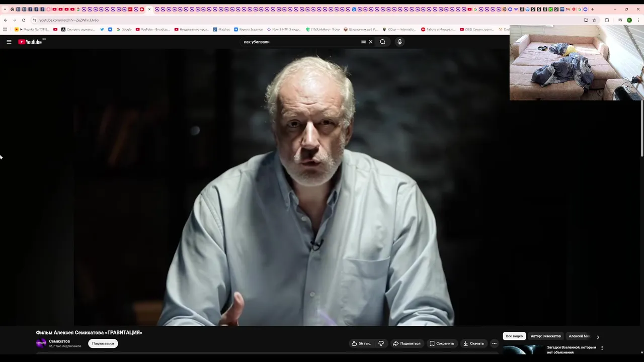The width and height of the screenshot is (644, 362).
Task: Open the Шашлычник.ру bookmark
Action: pos(361,29)
